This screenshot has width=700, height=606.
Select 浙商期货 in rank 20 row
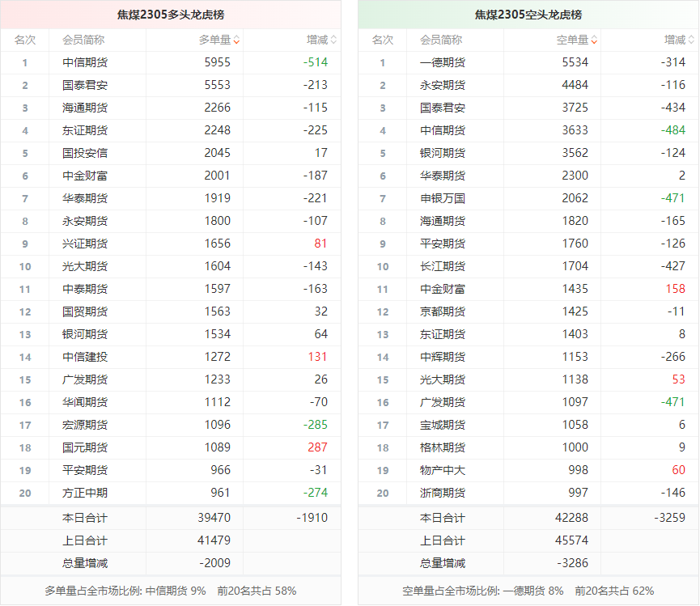coord(443,493)
